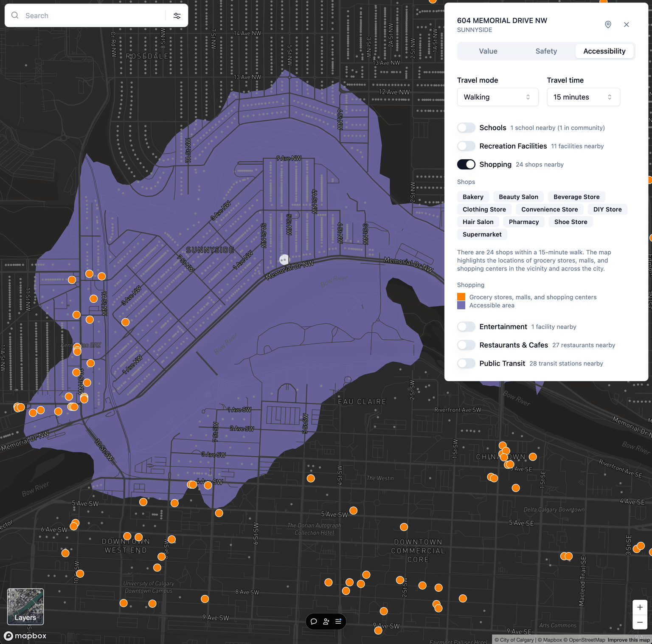Viewport: 652px width, 644px height.
Task: Turn off the Shopping toggle
Action: pos(466,165)
